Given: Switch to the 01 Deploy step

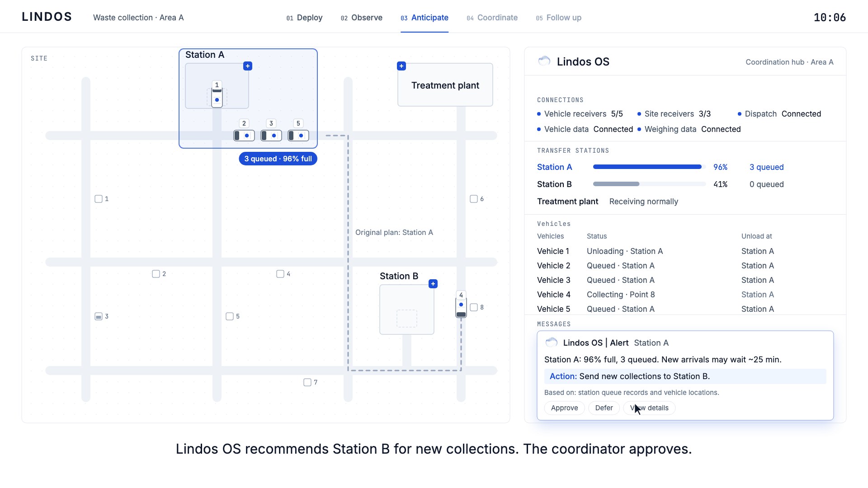Looking at the screenshot, I should click(x=304, y=18).
